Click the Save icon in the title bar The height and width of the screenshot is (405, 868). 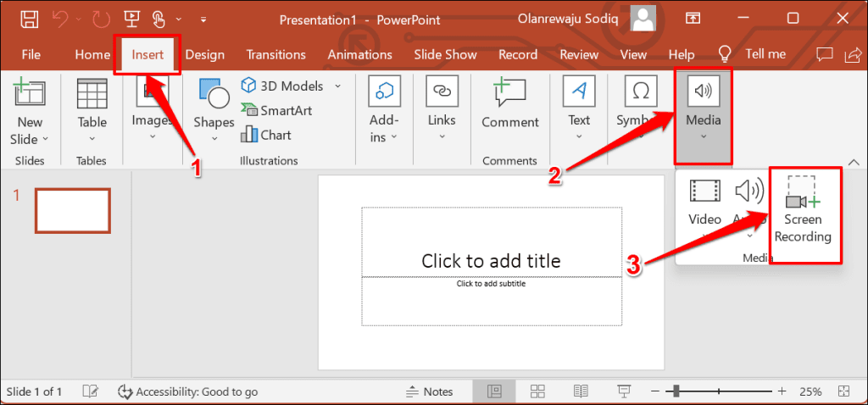click(29, 19)
